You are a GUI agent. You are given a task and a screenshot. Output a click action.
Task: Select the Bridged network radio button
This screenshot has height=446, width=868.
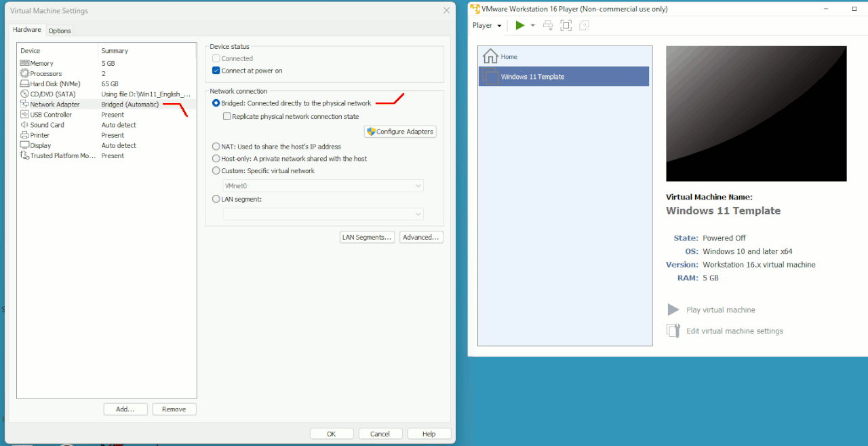[216, 103]
